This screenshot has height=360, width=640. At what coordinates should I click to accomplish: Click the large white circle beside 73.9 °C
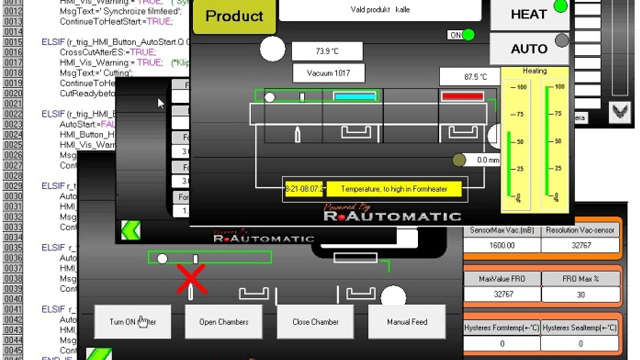pos(273,49)
